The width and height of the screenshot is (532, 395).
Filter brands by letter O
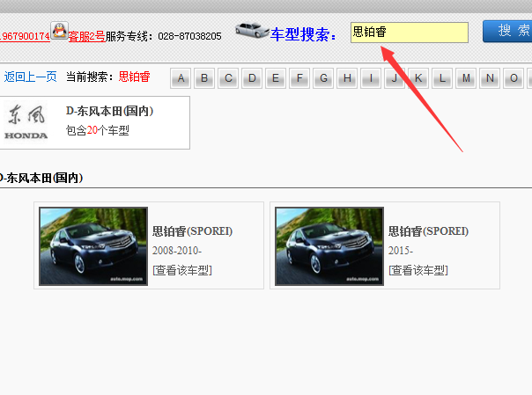click(x=514, y=78)
